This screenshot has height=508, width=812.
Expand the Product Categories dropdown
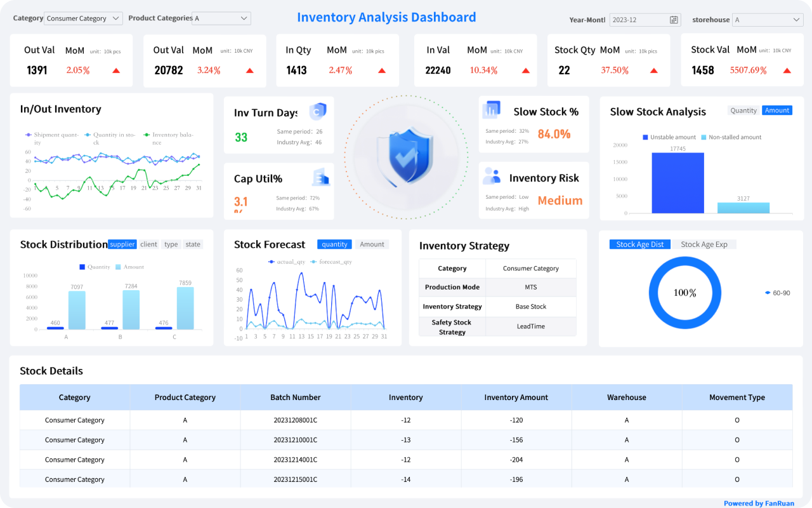click(x=221, y=18)
